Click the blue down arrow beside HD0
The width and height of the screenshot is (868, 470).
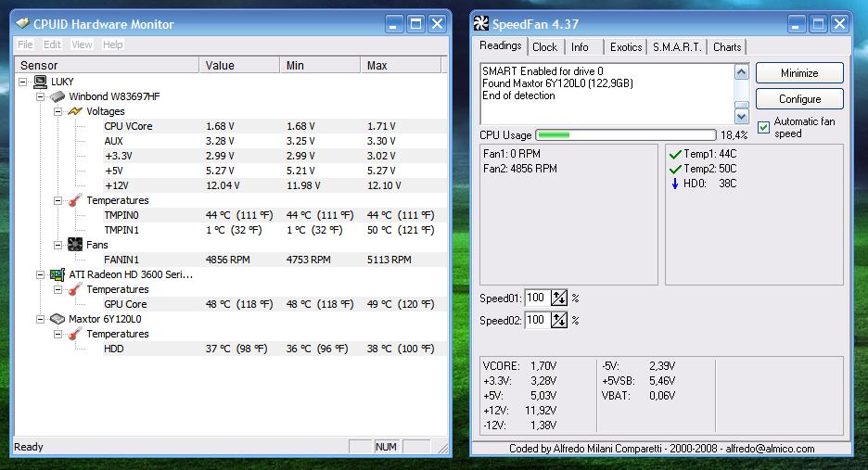[x=675, y=184]
